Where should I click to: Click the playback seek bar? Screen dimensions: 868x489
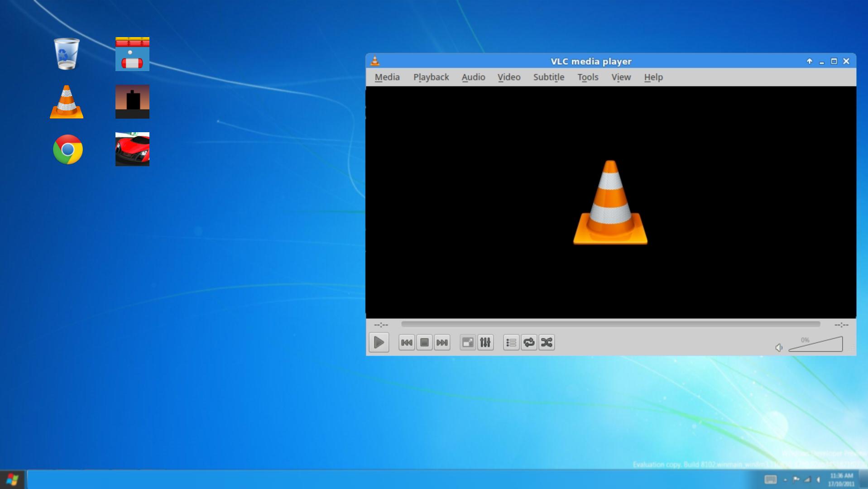point(610,324)
